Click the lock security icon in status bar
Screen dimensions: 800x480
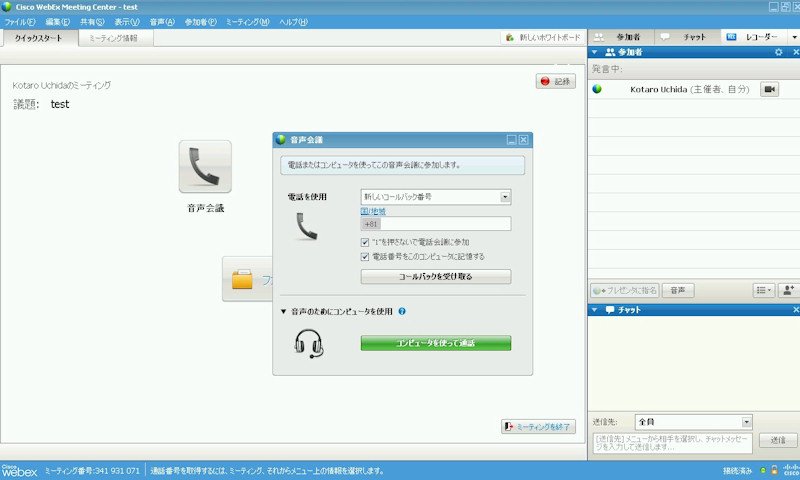774,470
